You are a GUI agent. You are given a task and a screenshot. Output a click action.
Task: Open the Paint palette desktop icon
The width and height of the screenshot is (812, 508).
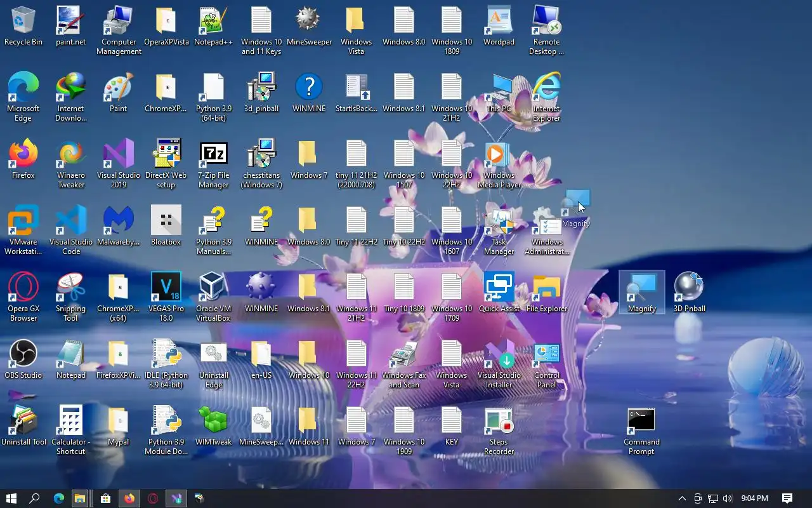pyautogui.click(x=119, y=93)
